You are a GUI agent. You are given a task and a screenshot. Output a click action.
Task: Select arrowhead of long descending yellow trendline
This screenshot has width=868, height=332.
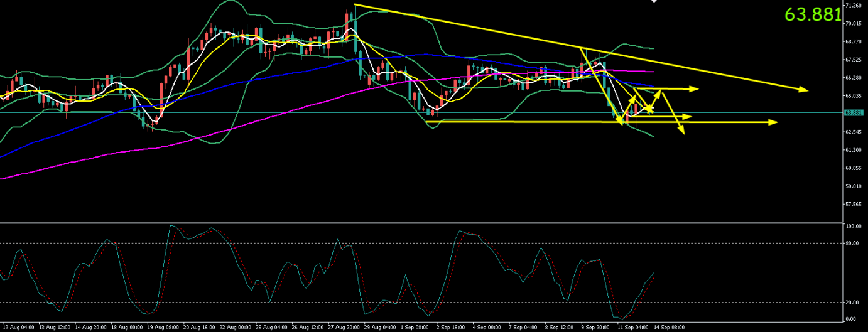click(803, 90)
